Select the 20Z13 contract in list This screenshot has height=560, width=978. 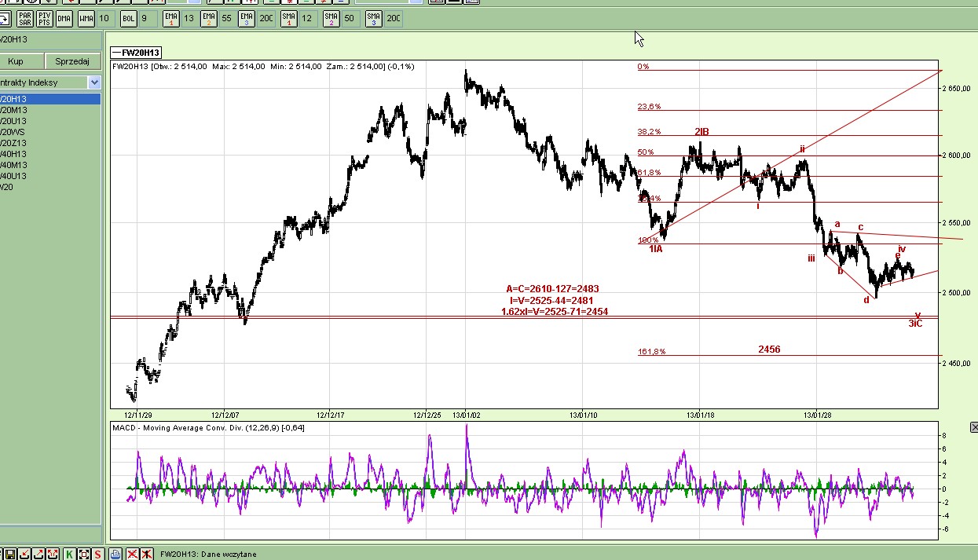click(x=50, y=143)
